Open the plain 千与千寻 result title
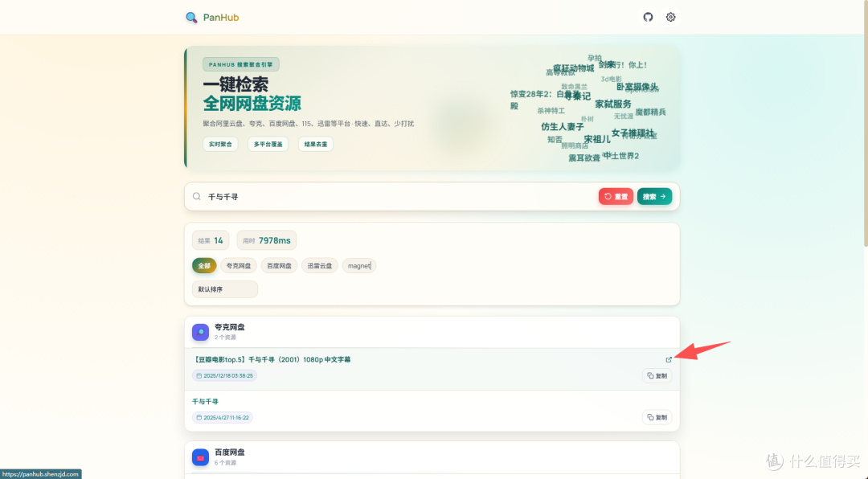Screen dimensions: 868x479 [x=205, y=402]
